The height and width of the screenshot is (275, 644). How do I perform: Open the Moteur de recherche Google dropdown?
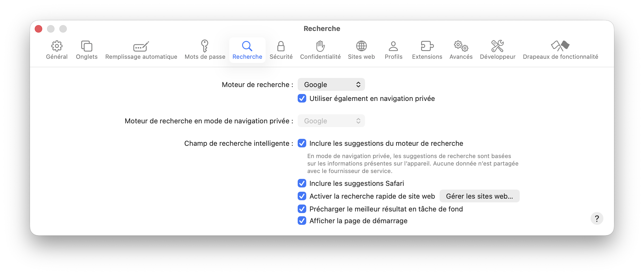pos(331,84)
